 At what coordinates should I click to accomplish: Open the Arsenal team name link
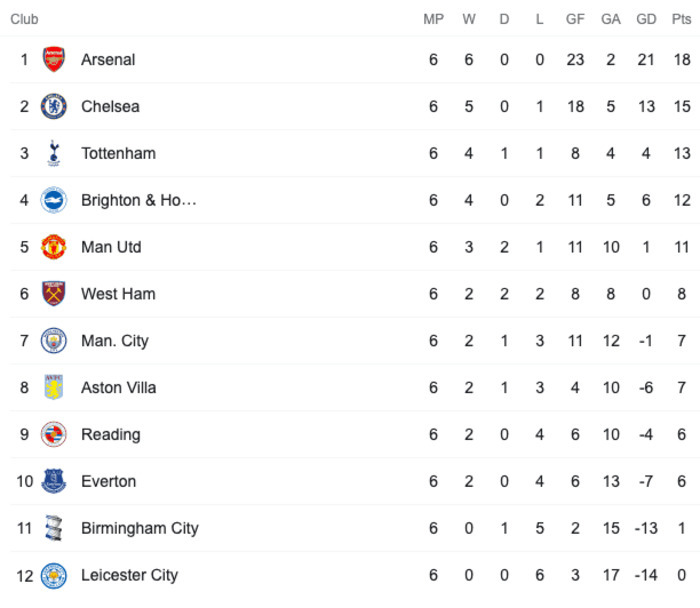(108, 60)
